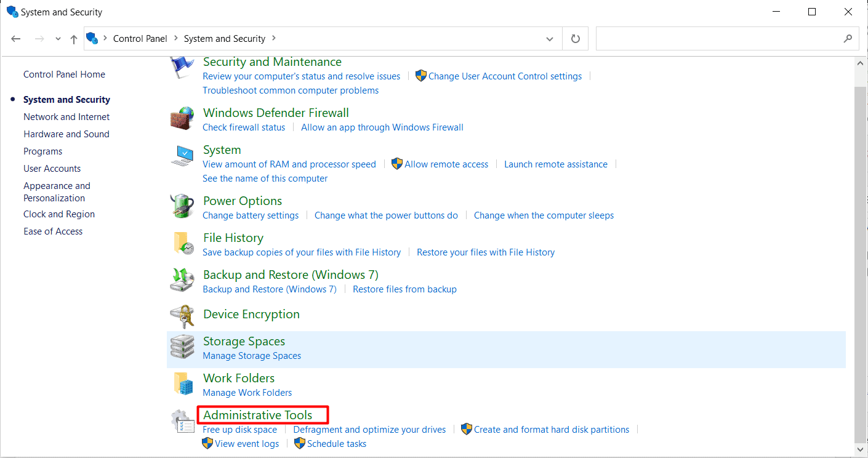Viewport: 868px width, 458px height.
Task: Click shield icon beside Allow remote access
Action: [x=397, y=164]
